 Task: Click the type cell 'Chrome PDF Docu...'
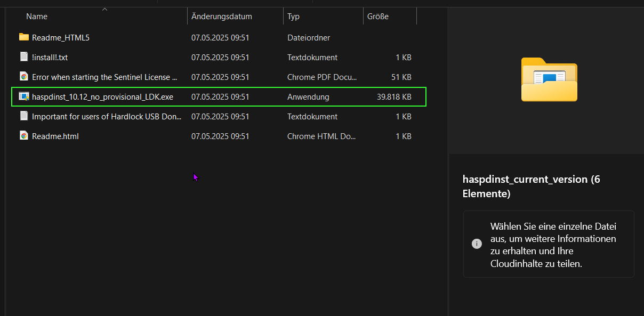pyautogui.click(x=322, y=77)
